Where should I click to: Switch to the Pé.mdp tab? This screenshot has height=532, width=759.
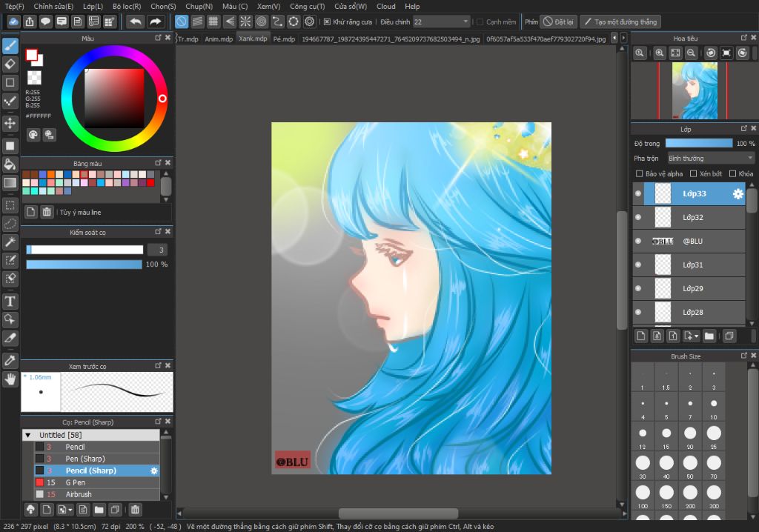(x=284, y=39)
